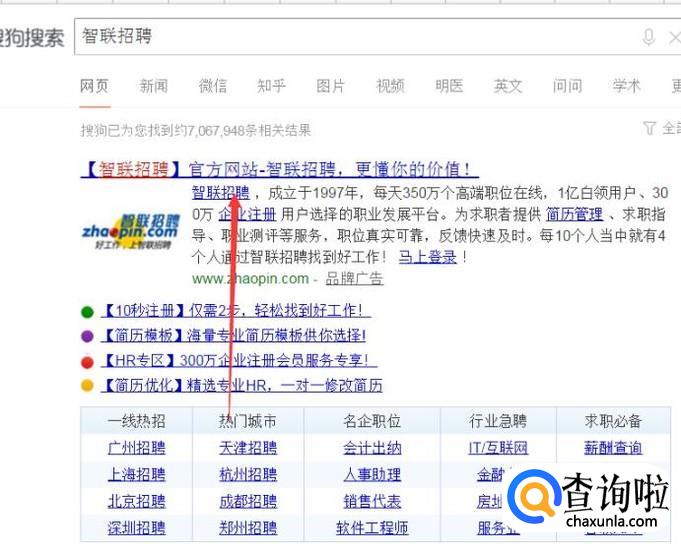Image resolution: width=681 pixels, height=552 pixels.
Task: Open the 杭州招聘 link
Action: [248, 474]
